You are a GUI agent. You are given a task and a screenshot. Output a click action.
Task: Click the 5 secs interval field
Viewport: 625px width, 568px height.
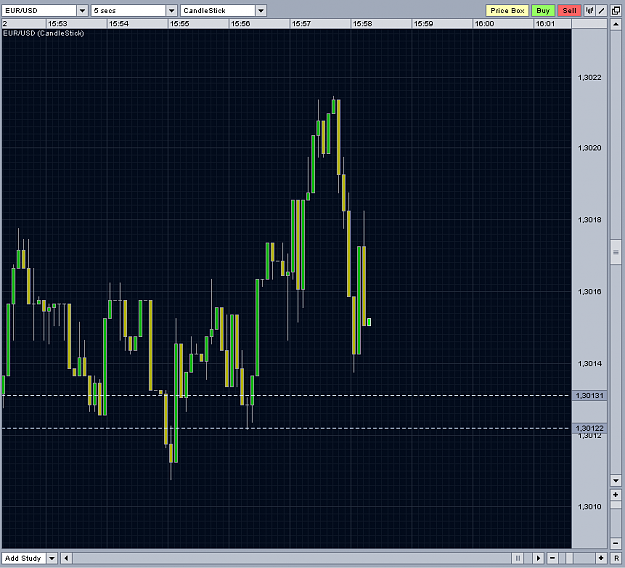tap(128, 11)
